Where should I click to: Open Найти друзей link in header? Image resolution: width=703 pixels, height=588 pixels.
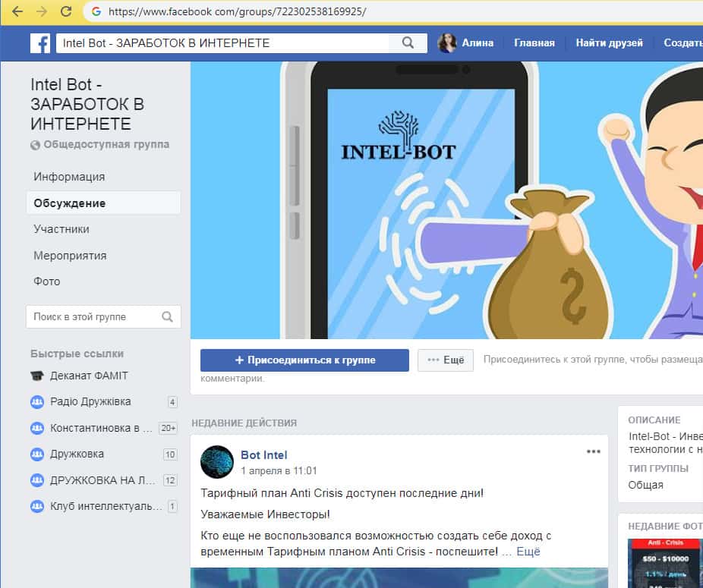coord(609,43)
